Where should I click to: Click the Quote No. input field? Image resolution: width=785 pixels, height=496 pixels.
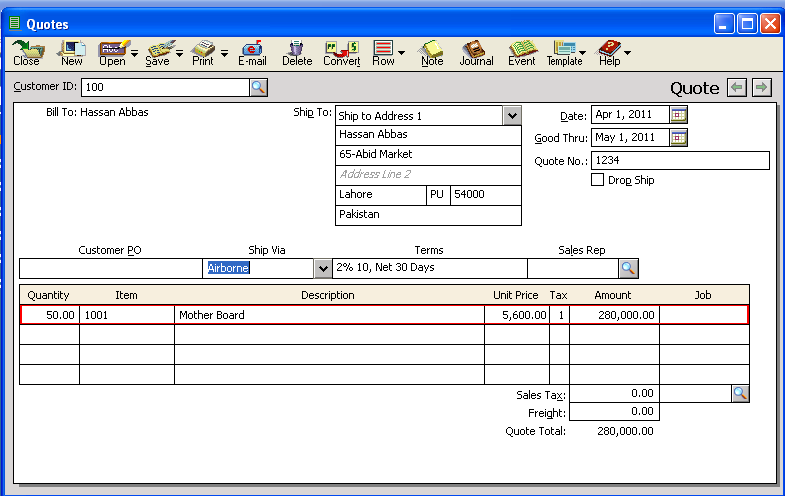[x=680, y=161]
